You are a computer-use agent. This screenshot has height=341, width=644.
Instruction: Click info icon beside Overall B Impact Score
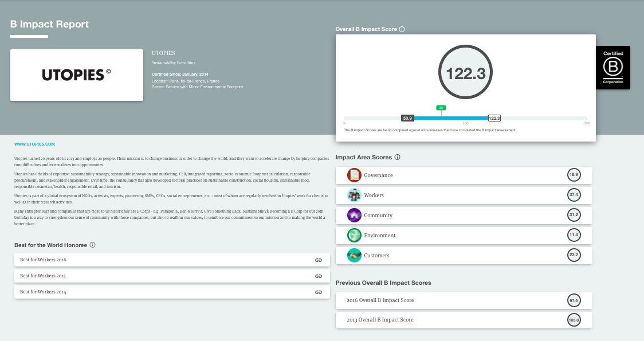click(x=402, y=29)
